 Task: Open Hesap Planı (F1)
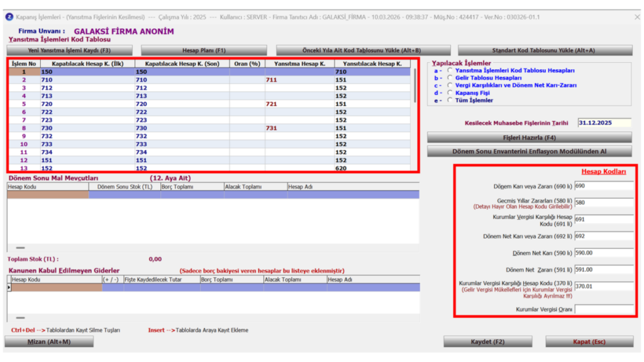click(204, 50)
